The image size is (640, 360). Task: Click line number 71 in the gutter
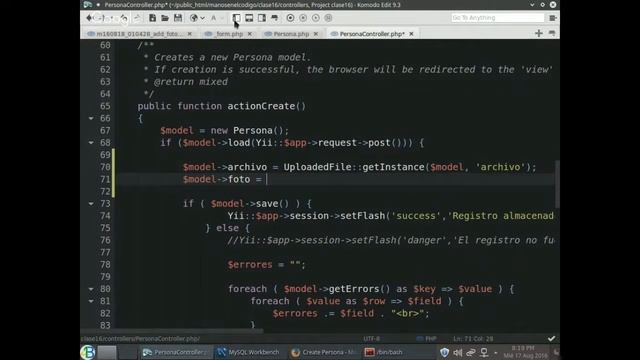tap(105, 179)
